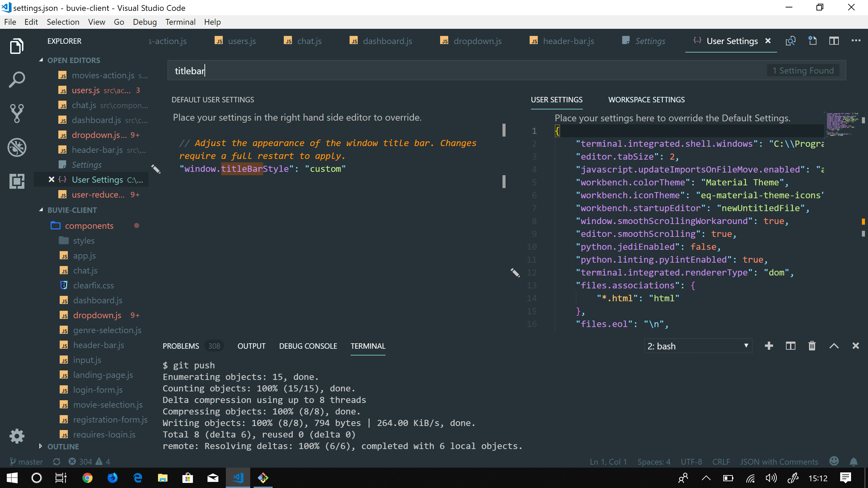Expand the OUTLINE section
This screenshot has height=488, width=868.
[x=63, y=446]
